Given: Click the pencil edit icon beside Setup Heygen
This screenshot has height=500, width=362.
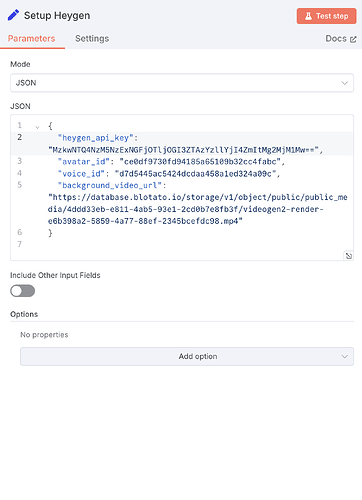Looking at the screenshot, I should click(x=13, y=15).
